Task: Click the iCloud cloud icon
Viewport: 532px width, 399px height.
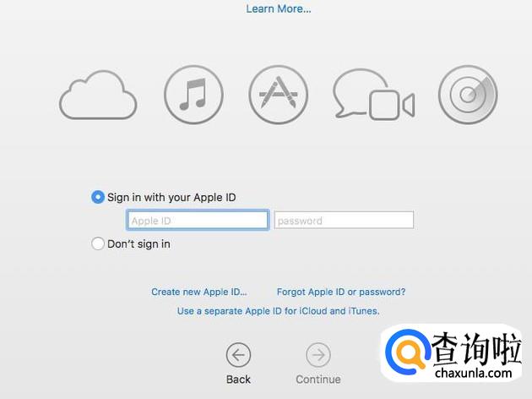Action: 98,95
